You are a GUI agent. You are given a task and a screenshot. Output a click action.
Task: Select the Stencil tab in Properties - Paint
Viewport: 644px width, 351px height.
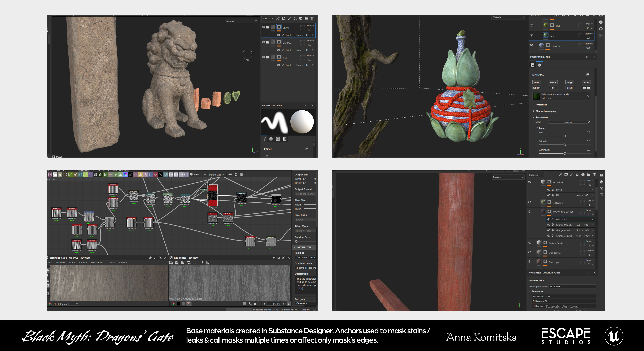point(278,139)
